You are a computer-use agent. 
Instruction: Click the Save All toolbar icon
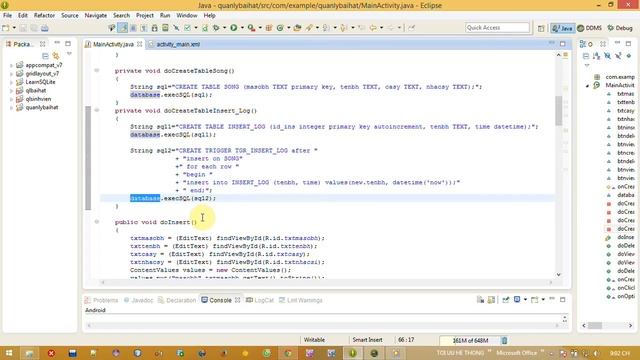[x=34, y=28]
